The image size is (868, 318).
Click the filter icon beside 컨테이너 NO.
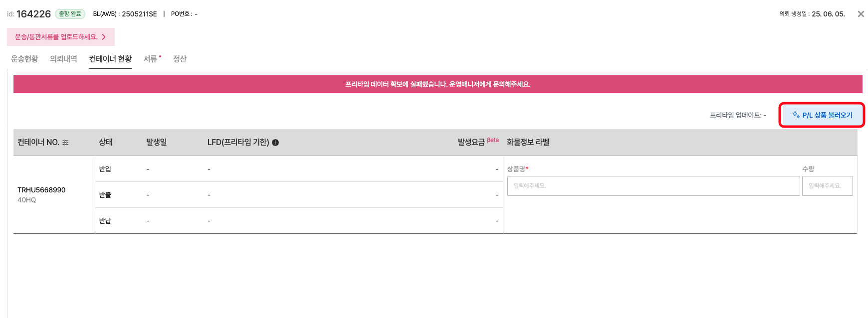[65, 143]
